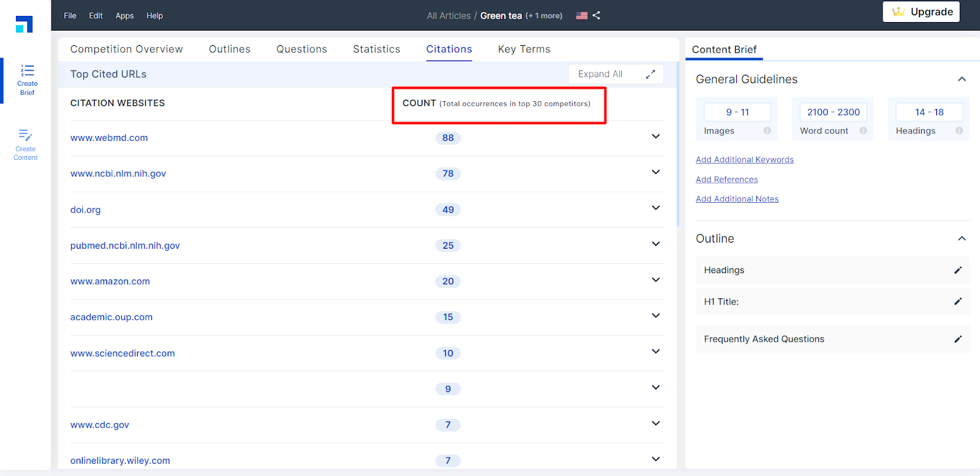Collapse the Outline section
Viewport: 980px width, 476px height.
click(962, 238)
